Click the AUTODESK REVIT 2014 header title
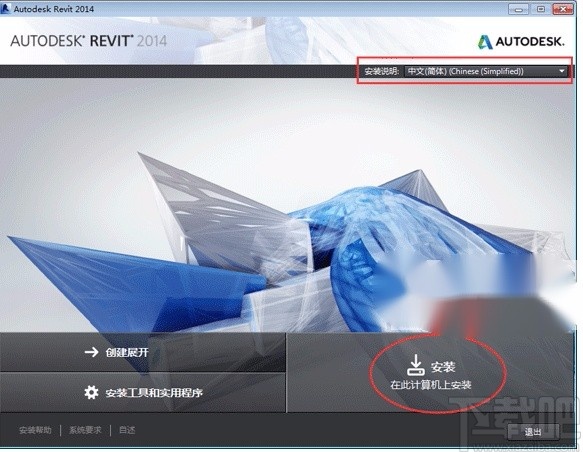 click(x=88, y=41)
